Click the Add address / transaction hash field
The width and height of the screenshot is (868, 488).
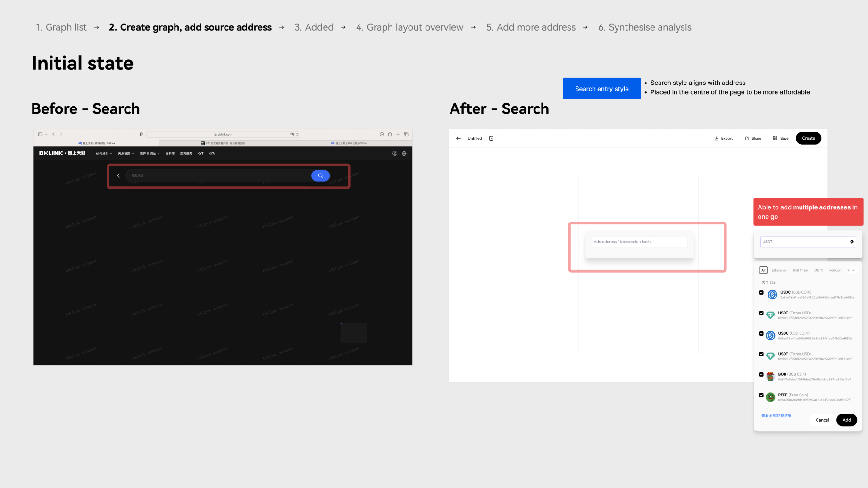click(x=639, y=242)
